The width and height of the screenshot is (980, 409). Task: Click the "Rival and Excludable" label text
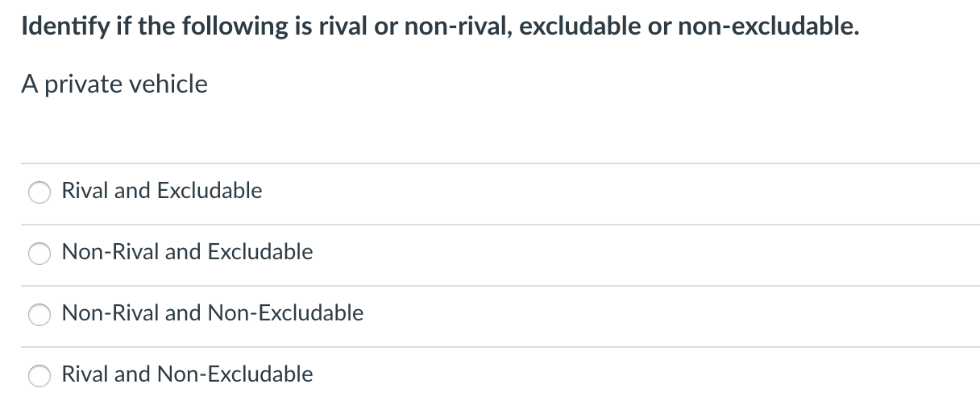pyautogui.click(x=162, y=191)
